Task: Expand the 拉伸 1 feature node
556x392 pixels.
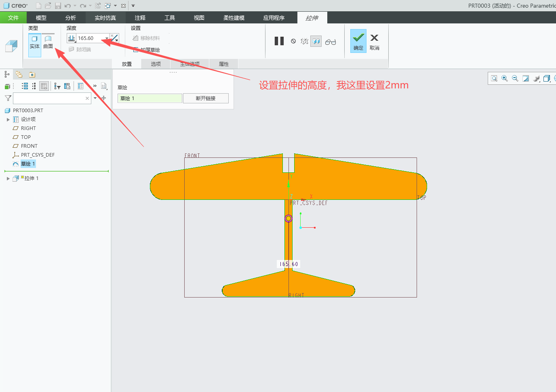Action: 8,178
